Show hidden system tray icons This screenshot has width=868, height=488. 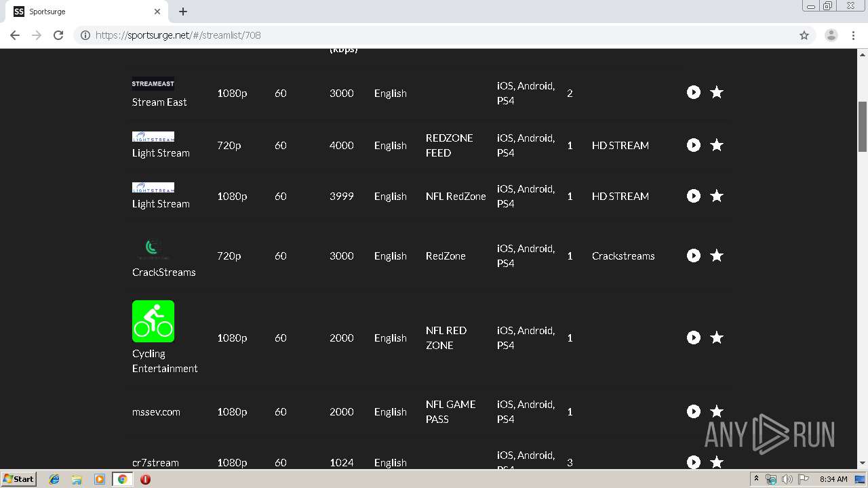click(x=756, y=479)
